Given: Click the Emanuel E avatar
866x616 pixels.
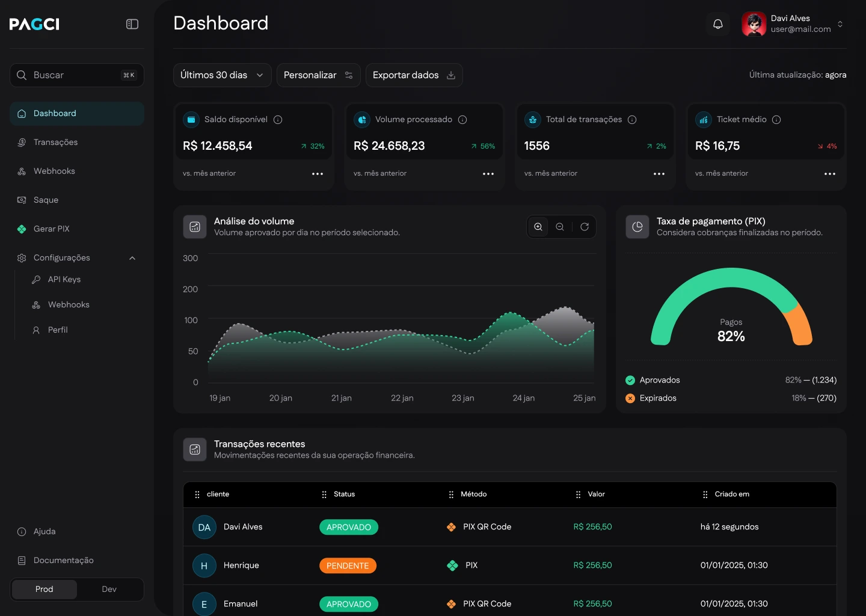Looking at the screenshot, I should click(204, 604).
